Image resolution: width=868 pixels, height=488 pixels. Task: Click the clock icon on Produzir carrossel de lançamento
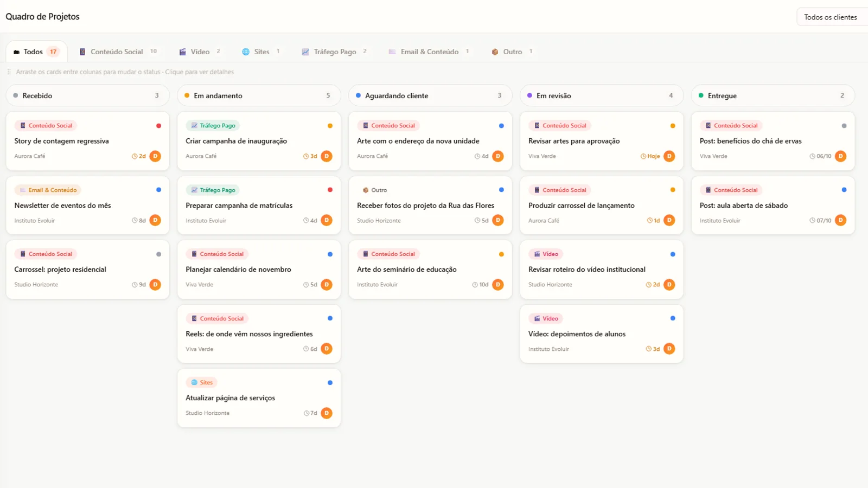pyautogui.click(x=649, y=221)
